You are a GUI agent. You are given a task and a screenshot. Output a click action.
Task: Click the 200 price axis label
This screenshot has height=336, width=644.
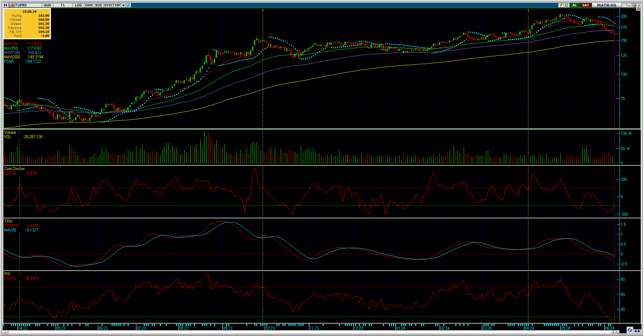(x=624, y=16)
